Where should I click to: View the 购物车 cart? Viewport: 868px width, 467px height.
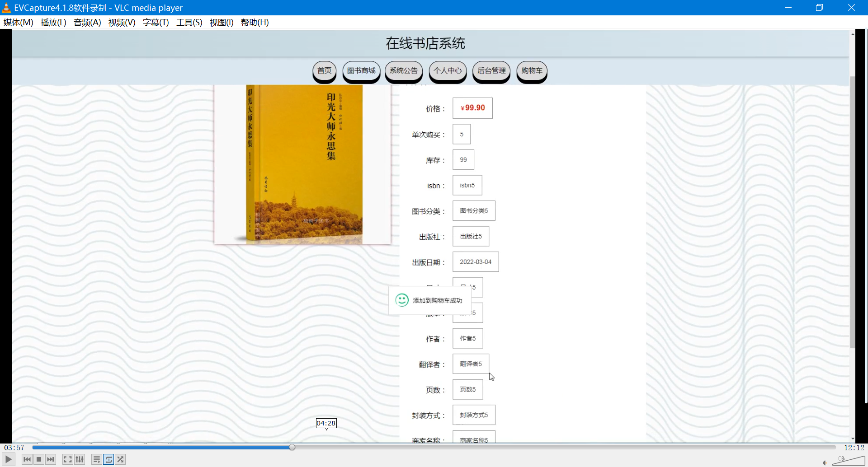532,71
